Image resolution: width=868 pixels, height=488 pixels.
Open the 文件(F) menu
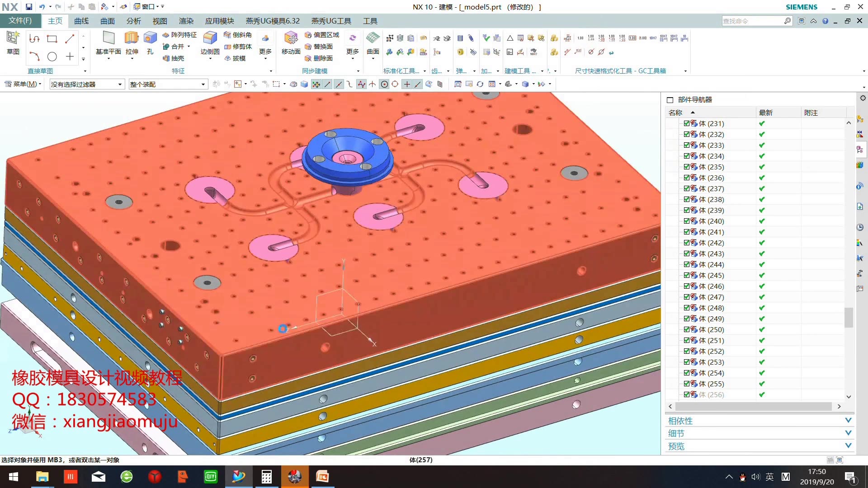pyautogui.click(x=20, y=21)
